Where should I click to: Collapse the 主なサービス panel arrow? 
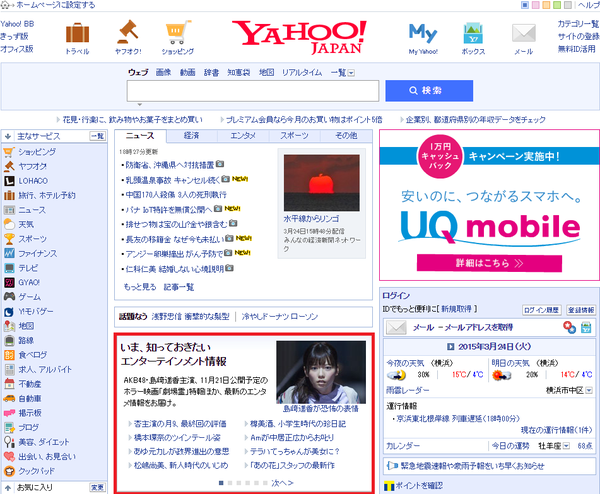(x=8, y=136)
